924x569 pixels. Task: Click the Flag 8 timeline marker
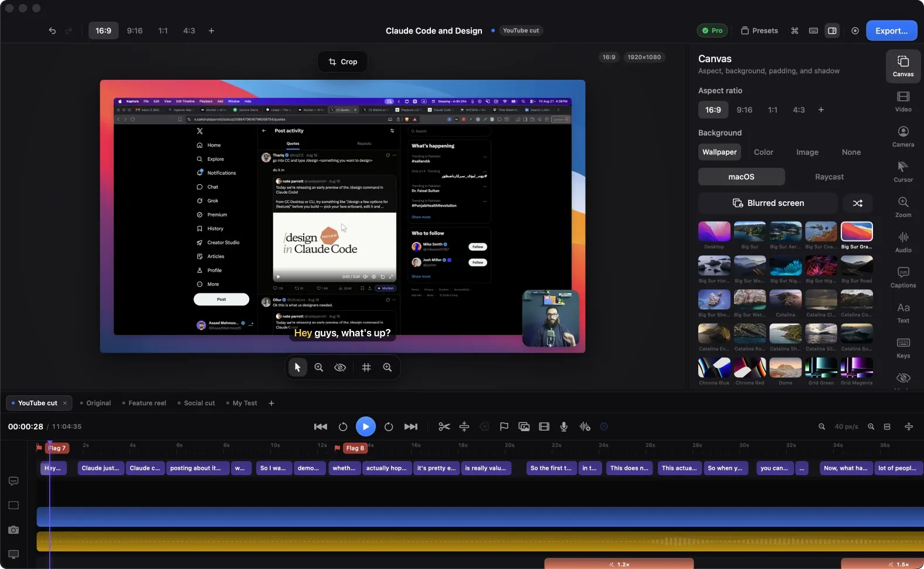tap(355, 448)
